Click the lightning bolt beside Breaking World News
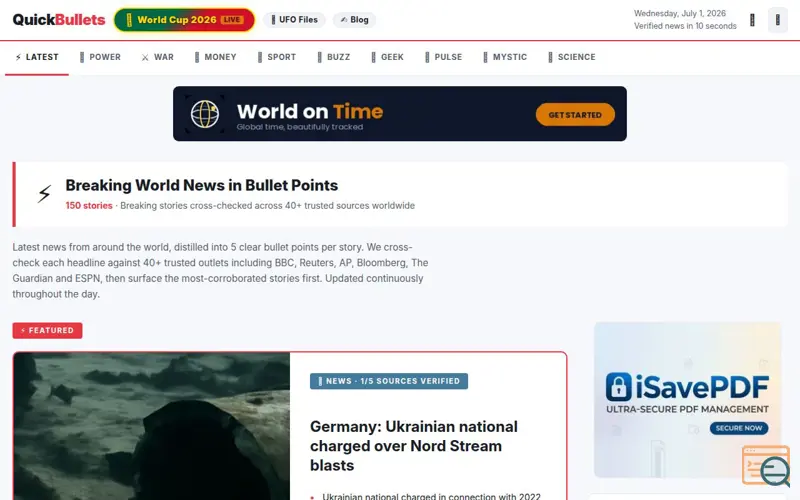Viewport: 800px width, 500px height. (44, 194)
